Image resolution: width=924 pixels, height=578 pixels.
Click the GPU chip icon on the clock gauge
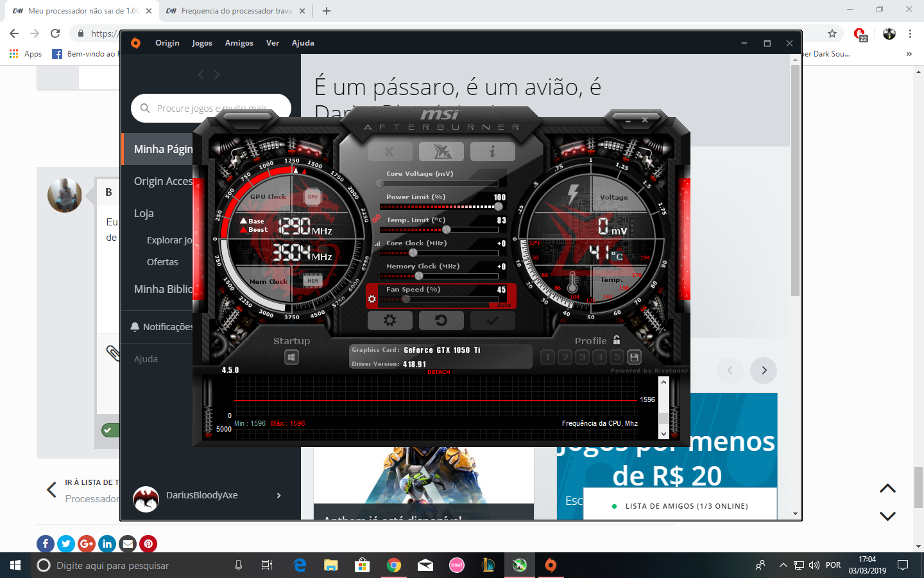click(312, 197)
